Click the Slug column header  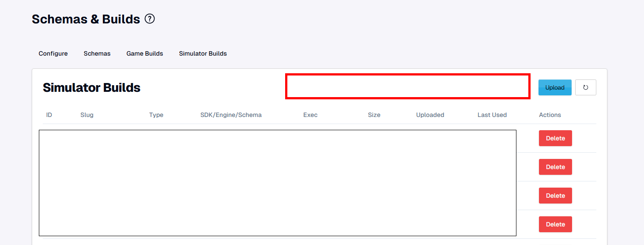point(87,115)
